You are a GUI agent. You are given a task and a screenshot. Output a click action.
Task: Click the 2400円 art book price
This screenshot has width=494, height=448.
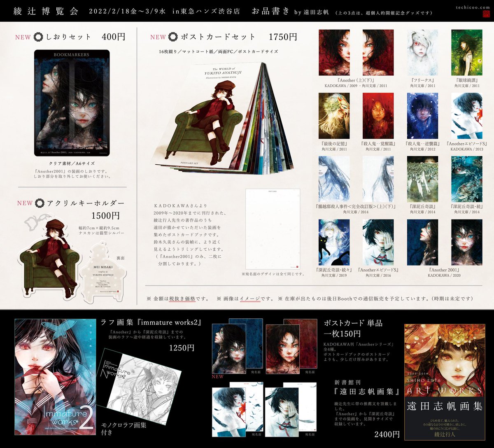coord(387,434)
